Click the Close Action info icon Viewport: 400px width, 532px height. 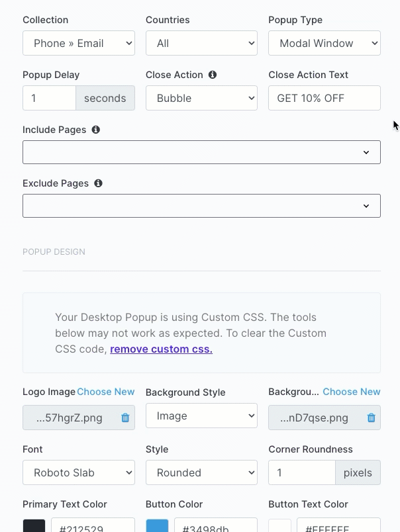(212, 75)
